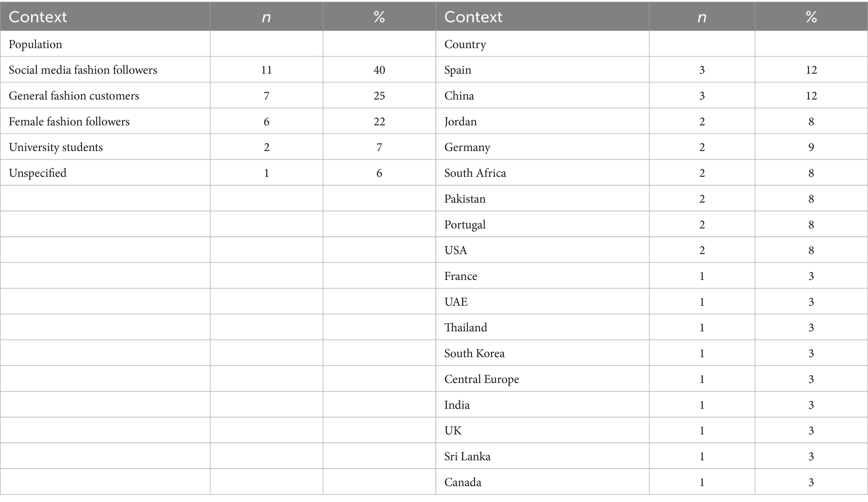Select the Jordan cell
The height and width of the screenshot is (502, 868).
pos(460,122)
